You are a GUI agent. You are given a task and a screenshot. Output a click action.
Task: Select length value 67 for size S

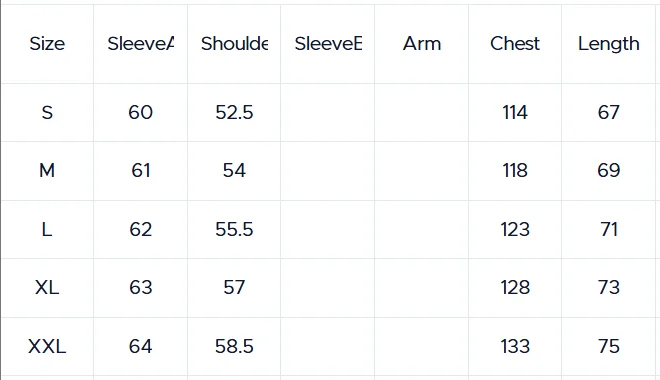coord(609,113)
